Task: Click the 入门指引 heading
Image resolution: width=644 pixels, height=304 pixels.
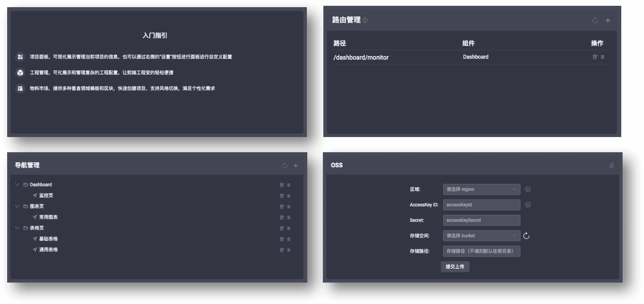Action: point(155,35)
